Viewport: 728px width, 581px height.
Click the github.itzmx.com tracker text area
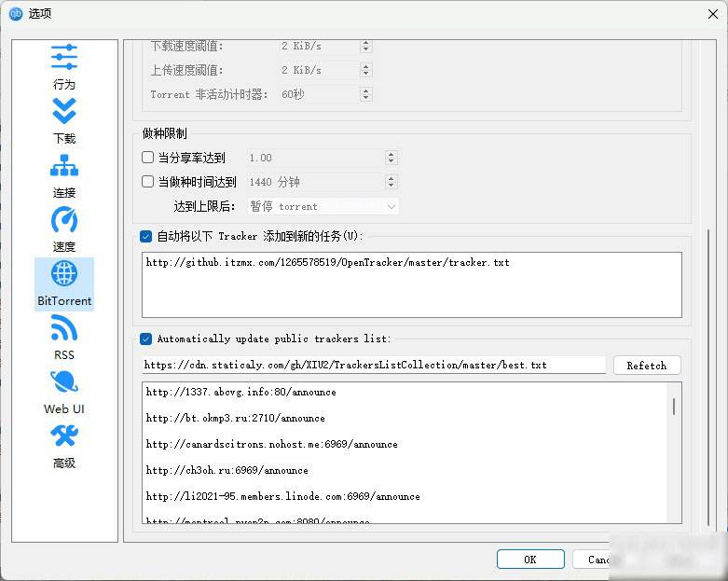[x=412, y=285]
